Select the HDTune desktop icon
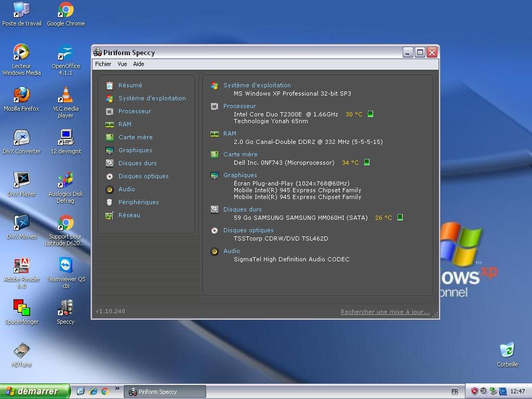Image resolution: width=532 pixels, height=399 pixels. [x=21, y=355]
